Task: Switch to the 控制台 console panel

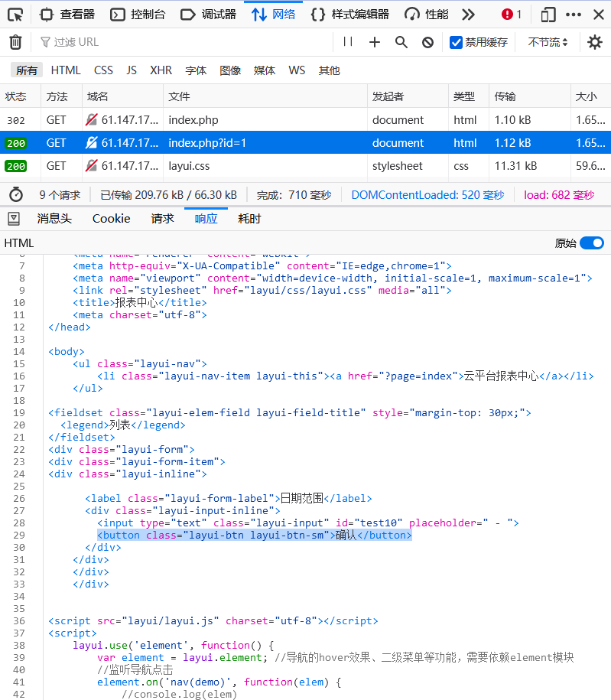Action: [x=138, y=15]
